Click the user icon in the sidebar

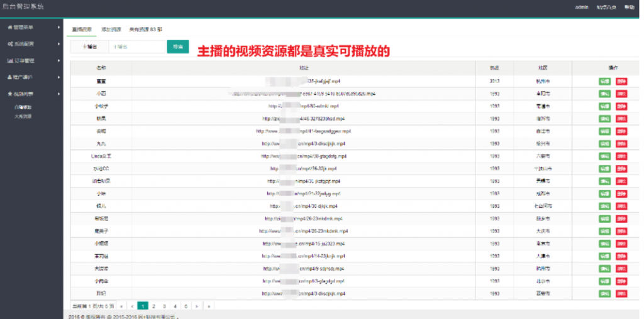(x=10, y=77)
